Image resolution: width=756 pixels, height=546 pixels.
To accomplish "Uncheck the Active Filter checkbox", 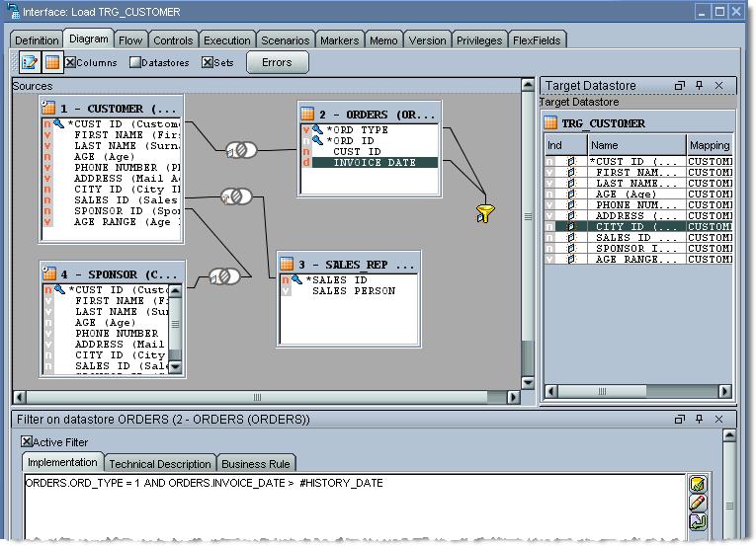I will click(27, 441).
